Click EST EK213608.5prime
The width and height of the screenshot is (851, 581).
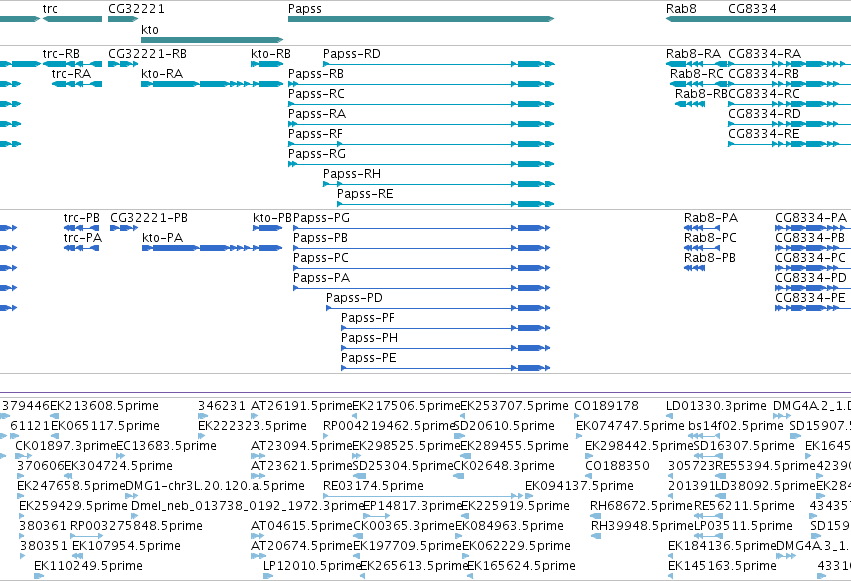coord(104,406)
